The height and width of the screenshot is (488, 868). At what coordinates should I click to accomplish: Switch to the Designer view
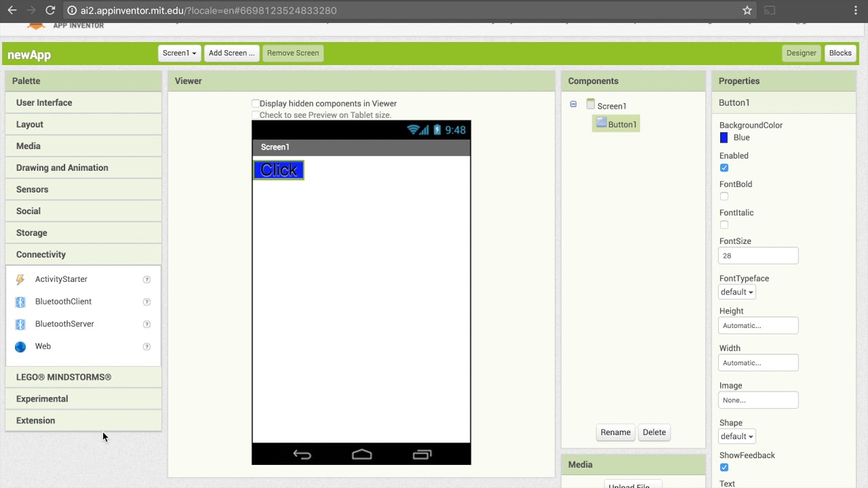(802, 53)
